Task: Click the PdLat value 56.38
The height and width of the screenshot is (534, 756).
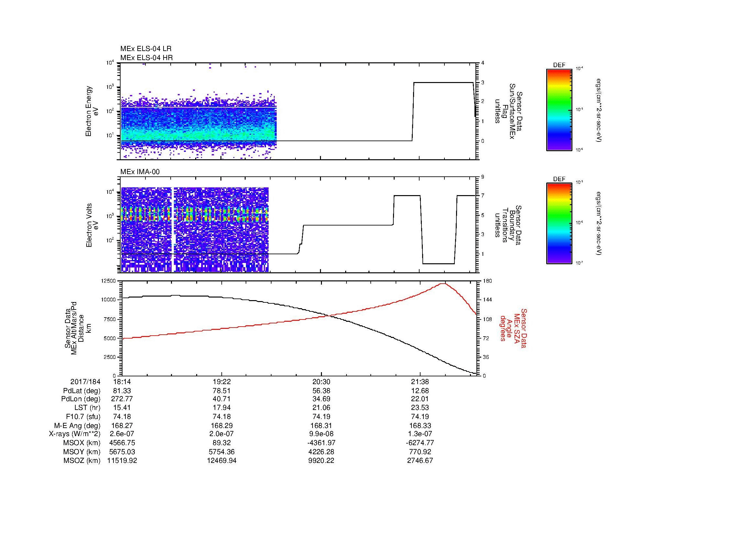Action: tap(321, 391)
